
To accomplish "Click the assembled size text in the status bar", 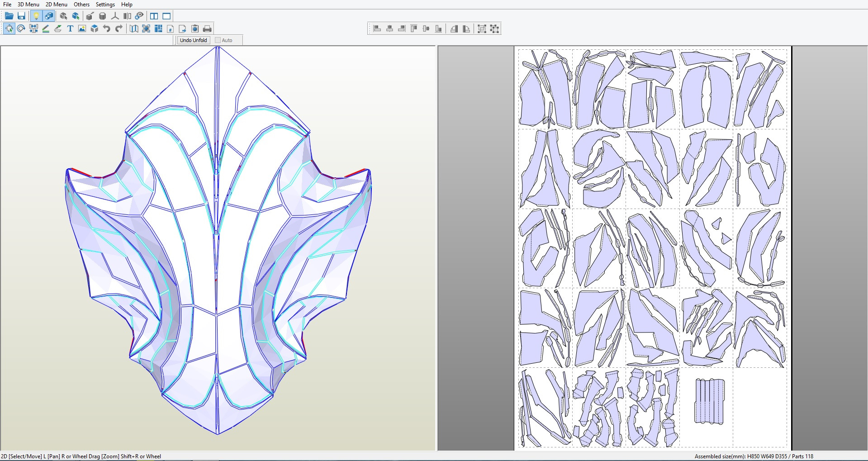I will (x=754, y=456).
